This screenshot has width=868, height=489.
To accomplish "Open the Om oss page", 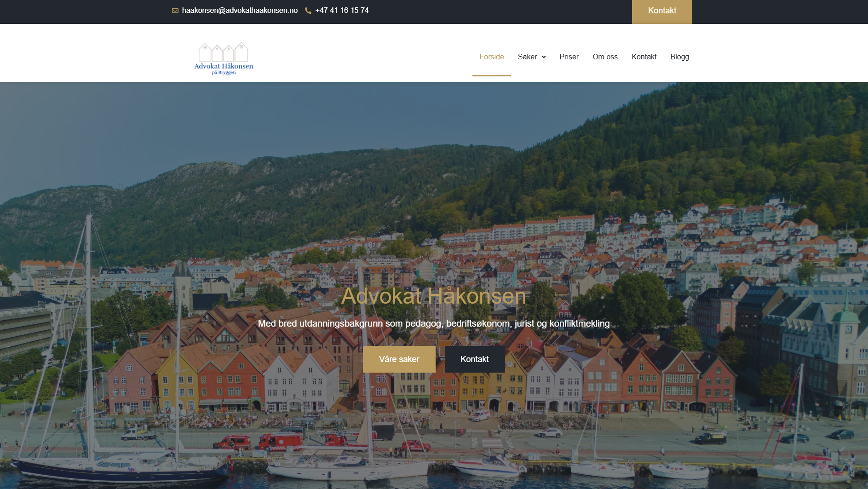I will pos(605,57).
